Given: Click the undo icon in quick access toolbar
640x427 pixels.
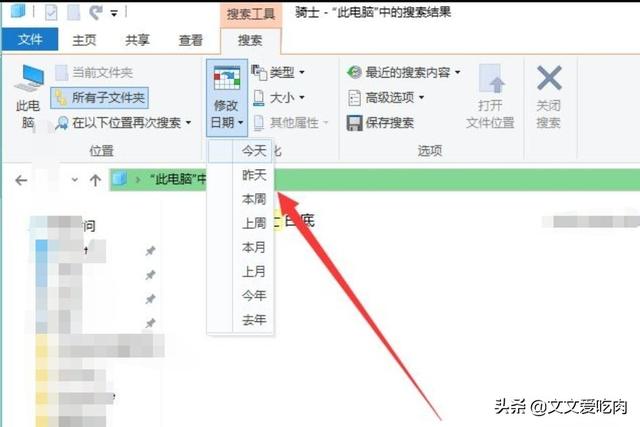Looking at the screenshot, I should click(95, 12).
